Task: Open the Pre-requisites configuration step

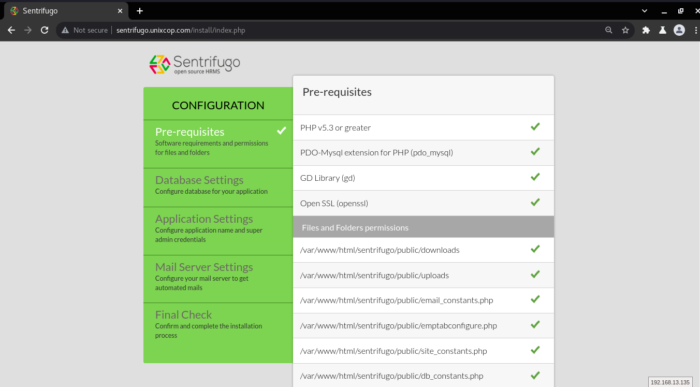Action: tap(218, 144)
